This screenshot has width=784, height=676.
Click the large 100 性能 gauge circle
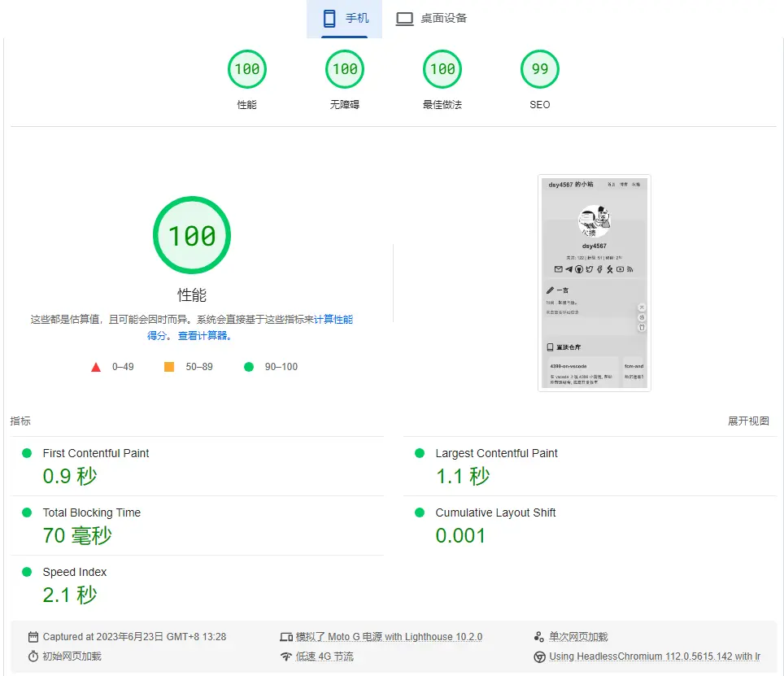click(192, 236)
